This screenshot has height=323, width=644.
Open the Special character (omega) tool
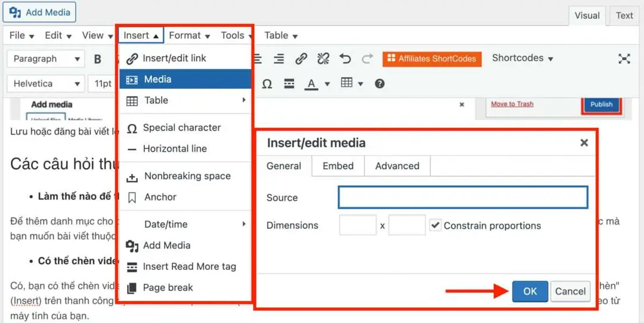[267, 84]
